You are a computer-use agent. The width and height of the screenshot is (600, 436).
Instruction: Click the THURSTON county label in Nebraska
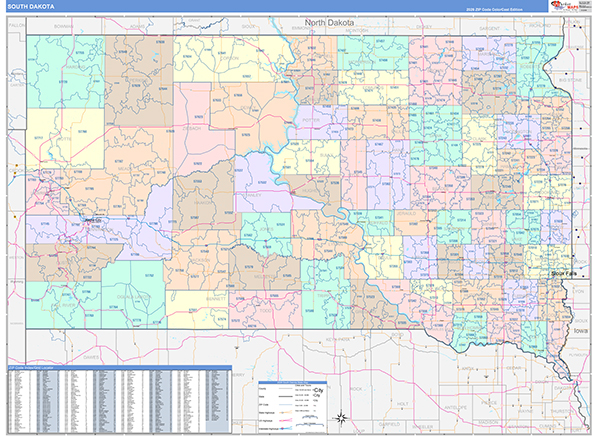(x=562, y=411)
